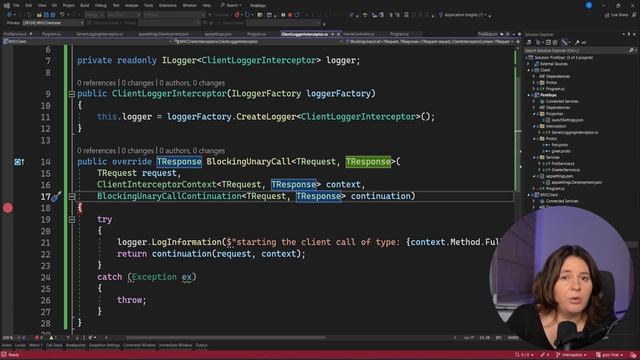Expand External Sources in Solution Explorer

coord(529,64)
